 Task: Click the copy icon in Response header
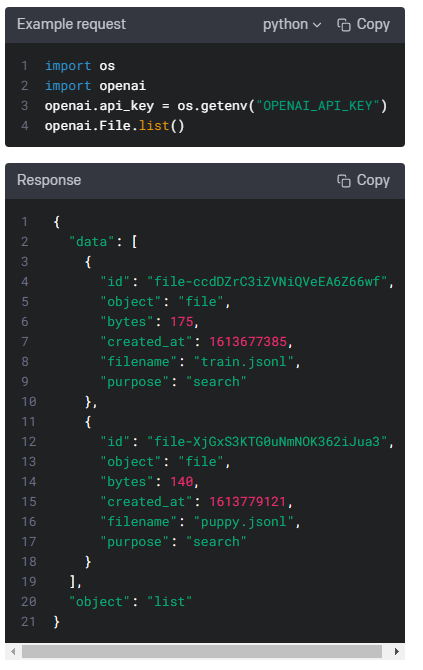(344, 181)
